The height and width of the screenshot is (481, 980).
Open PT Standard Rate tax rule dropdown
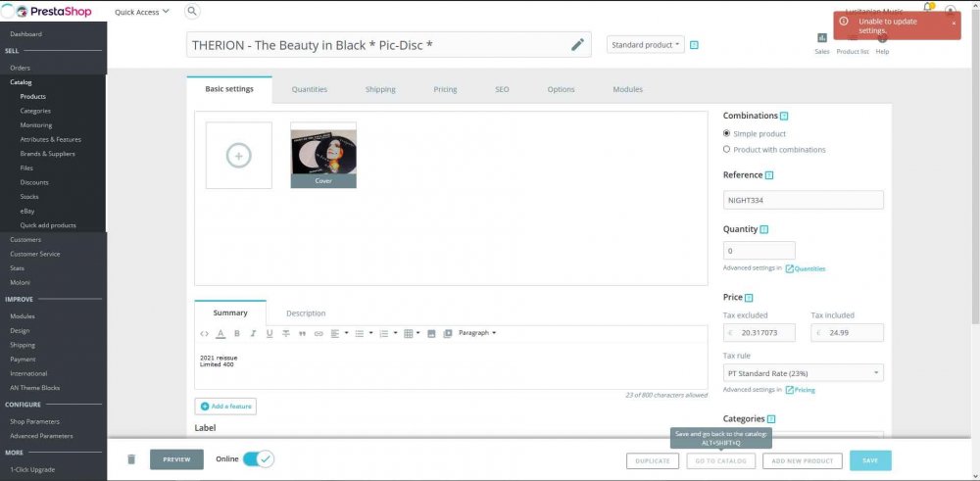point(804,373)
